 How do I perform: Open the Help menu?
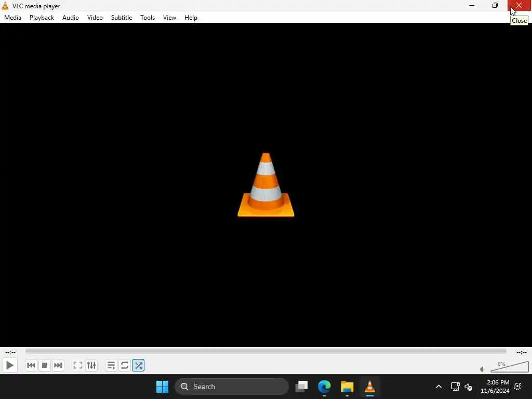point(191,18)
